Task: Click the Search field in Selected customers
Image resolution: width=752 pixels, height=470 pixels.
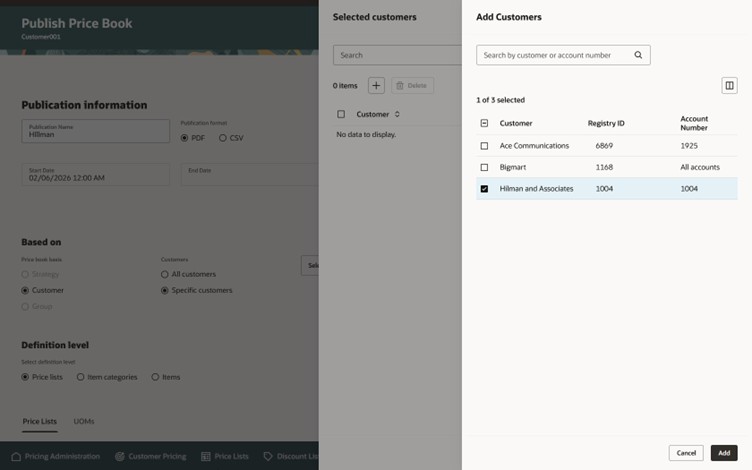Action: coord(397,55)
